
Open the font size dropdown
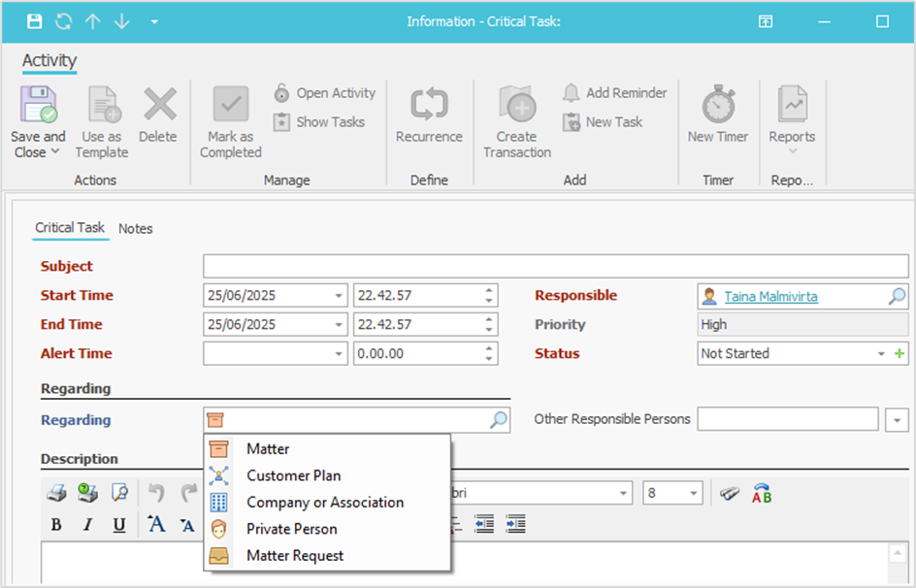pyautogui.click(x=694, y=493)
